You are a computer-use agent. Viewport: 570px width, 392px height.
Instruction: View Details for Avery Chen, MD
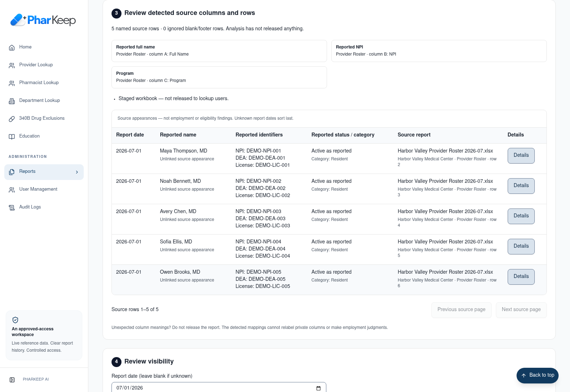pyautogui.click(x=521, y=216)
